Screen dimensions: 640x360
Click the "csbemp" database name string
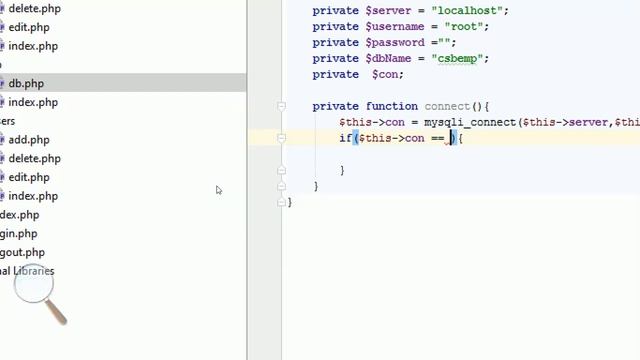pos(457,58)
